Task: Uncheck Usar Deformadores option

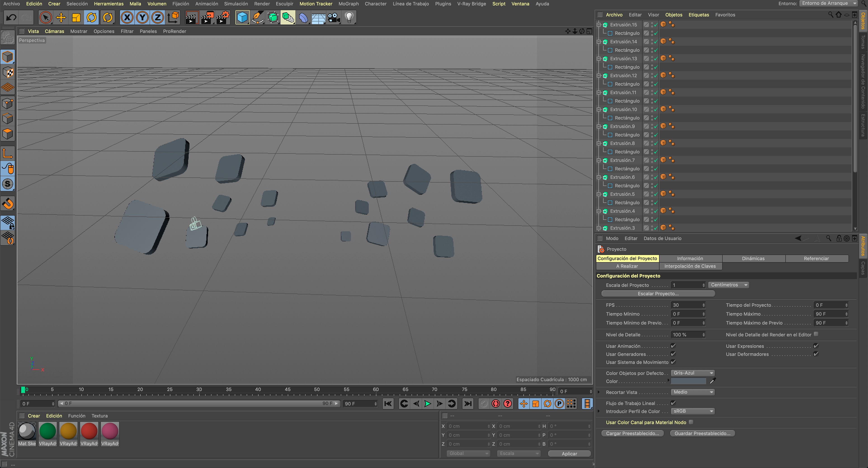Action: (816, 354)
